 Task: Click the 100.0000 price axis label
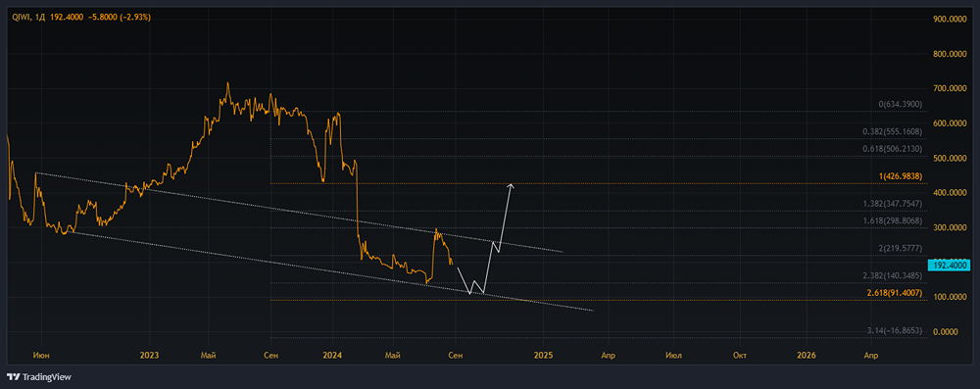tap(951, 297)
